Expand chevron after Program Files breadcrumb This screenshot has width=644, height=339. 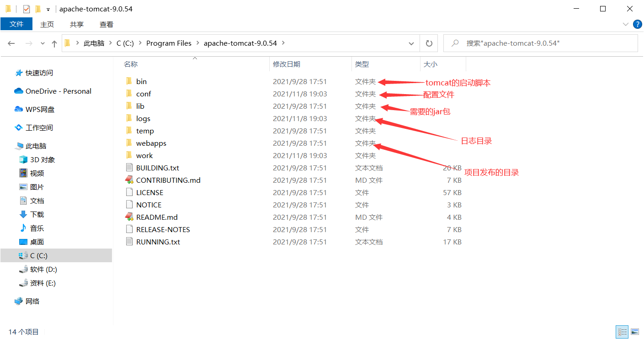(x=198, y=43)
